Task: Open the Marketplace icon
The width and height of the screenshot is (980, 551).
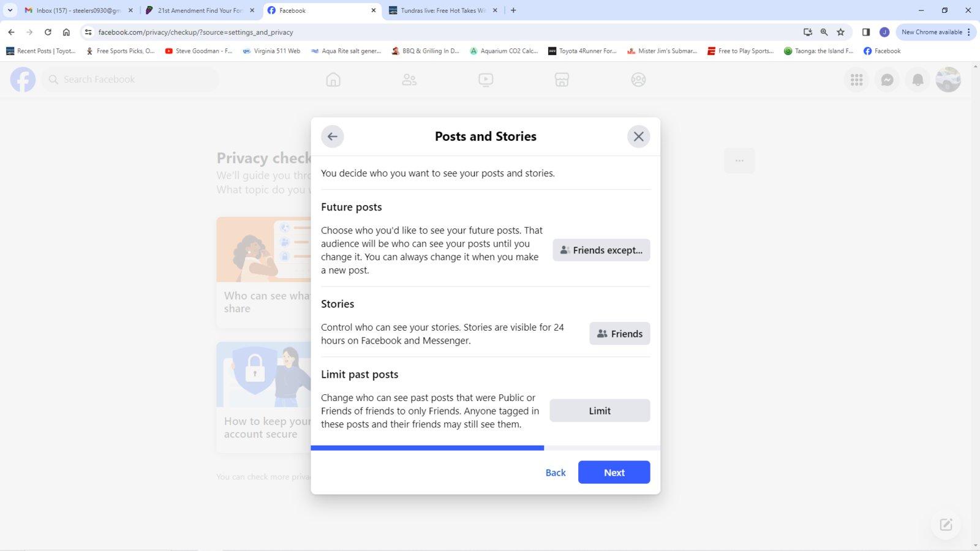Action: click(562, 80)
